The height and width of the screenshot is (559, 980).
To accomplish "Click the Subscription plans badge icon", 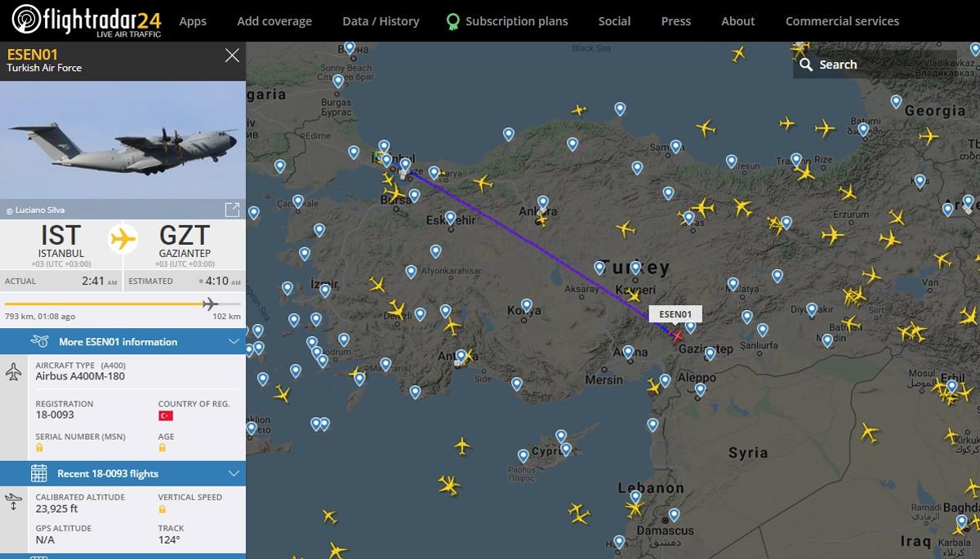I will [452, 21].
